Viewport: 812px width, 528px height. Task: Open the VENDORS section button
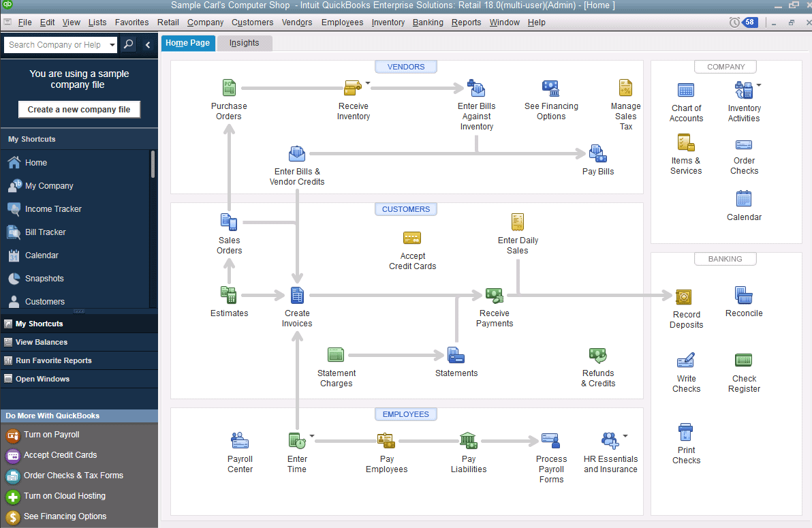pos(406,67)
